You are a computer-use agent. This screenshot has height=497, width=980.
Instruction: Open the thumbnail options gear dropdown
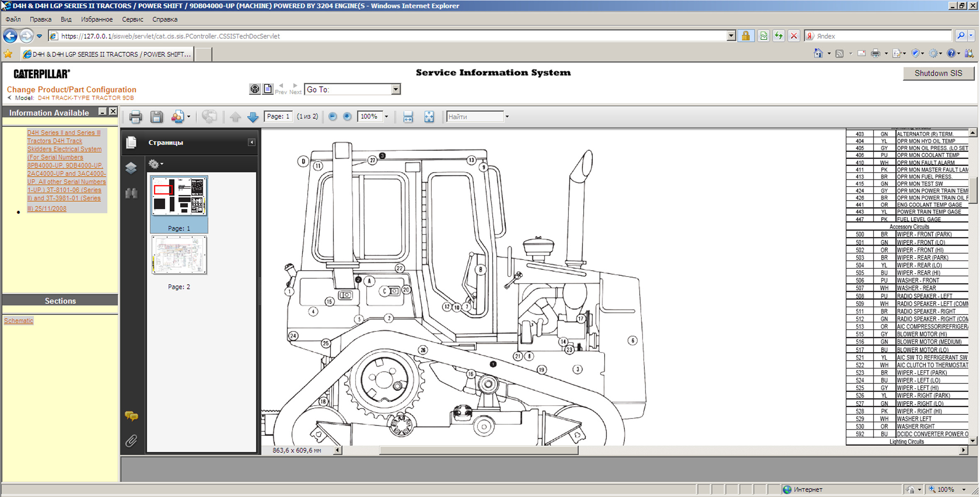click(x=156, y=164)
